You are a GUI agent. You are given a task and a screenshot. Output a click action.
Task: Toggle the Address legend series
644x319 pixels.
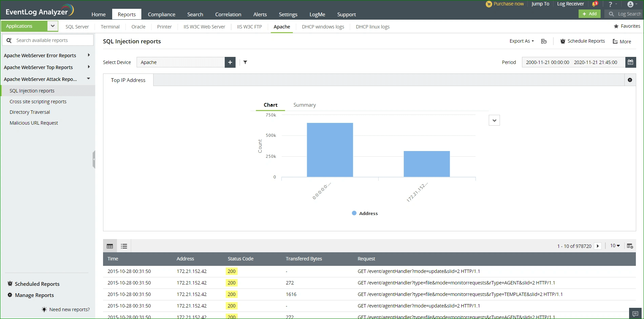(365, 213)
